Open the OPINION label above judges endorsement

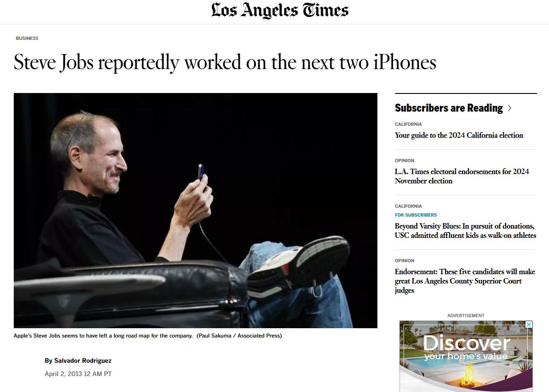point(404,260)
